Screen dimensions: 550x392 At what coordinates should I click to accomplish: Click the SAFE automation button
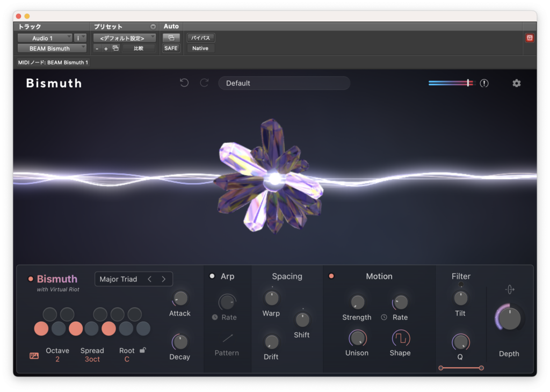click(x=171, y=48)
